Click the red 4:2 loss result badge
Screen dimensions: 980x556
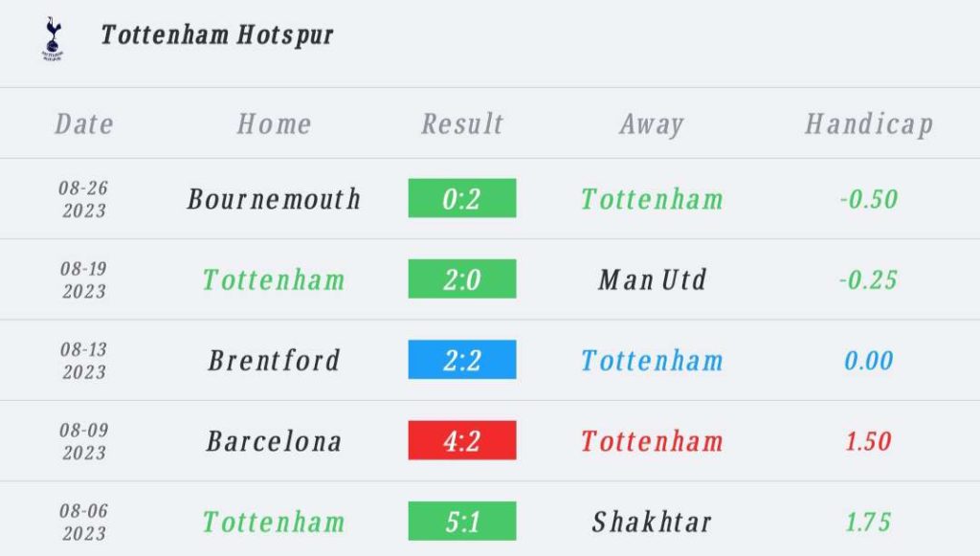[462, 440]
